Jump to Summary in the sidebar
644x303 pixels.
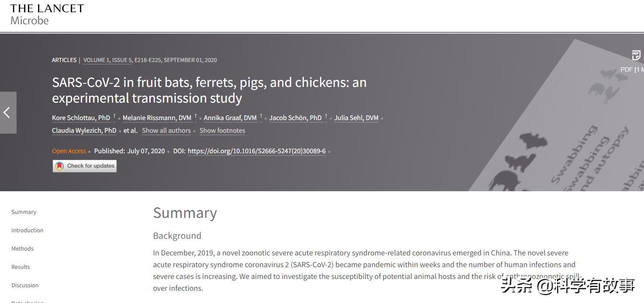(24, 212)
